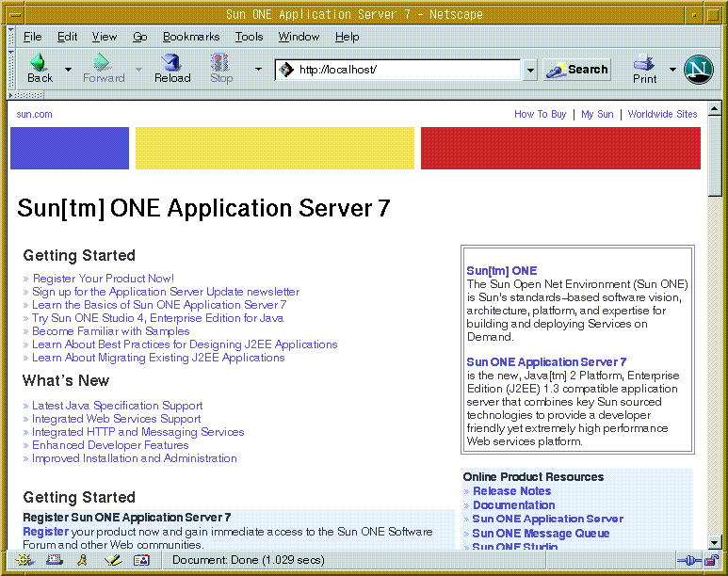The width and height of the screenshot is (728, 576).
Task: Open Try Sun ONE Studio 4 link
Action: tap(158, 318)
